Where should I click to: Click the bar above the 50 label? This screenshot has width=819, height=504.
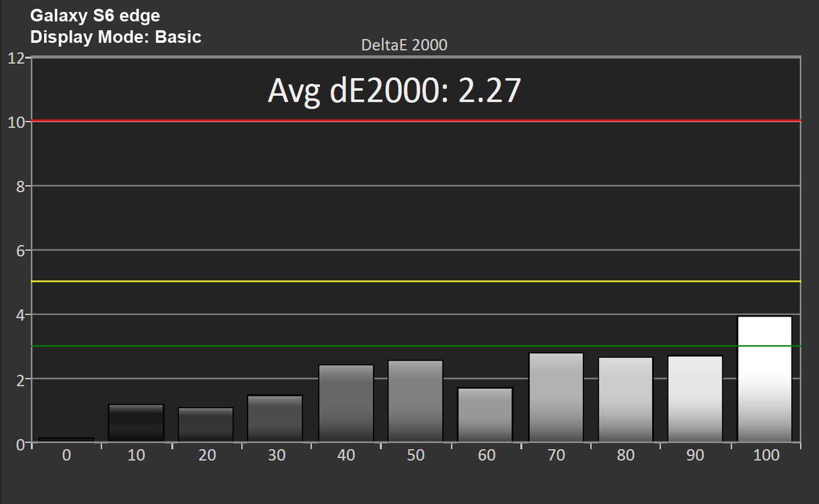pyautogui.click(x=415, y=401)
